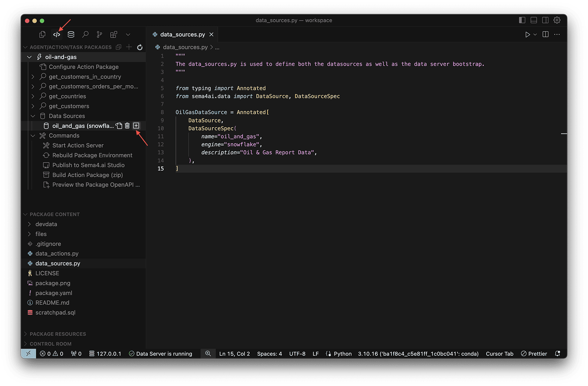Delete the oil_and_gas data source via trash icon
The height and width of the screenshot is (386, 588).
point(127,125)
